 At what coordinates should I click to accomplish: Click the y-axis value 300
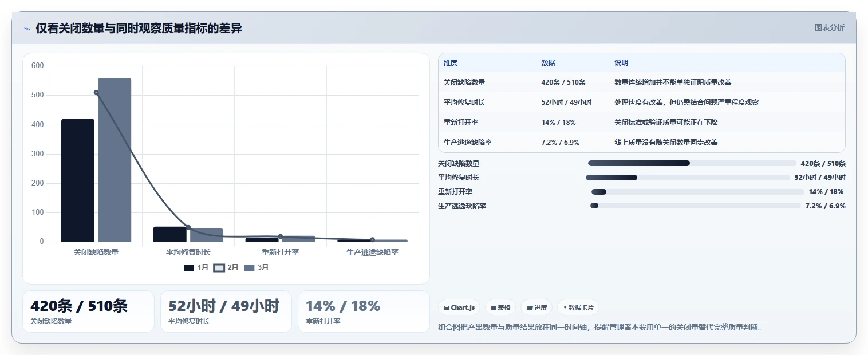38,154
